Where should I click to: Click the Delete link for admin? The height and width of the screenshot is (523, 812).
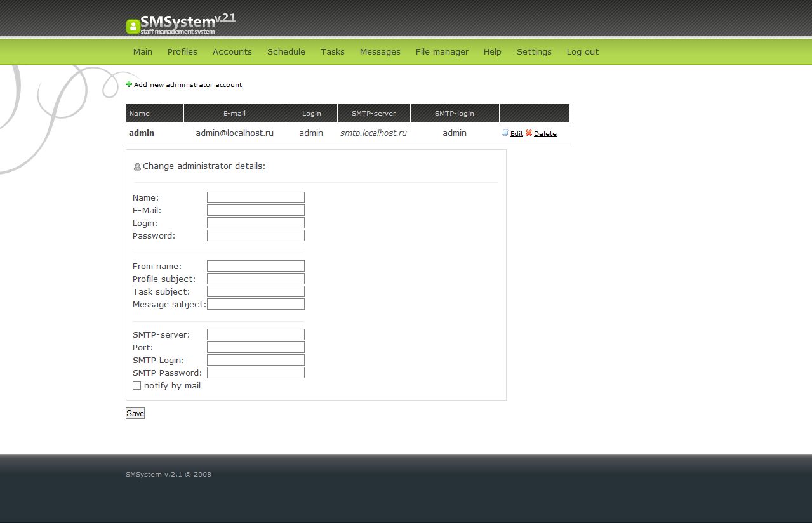545,134
